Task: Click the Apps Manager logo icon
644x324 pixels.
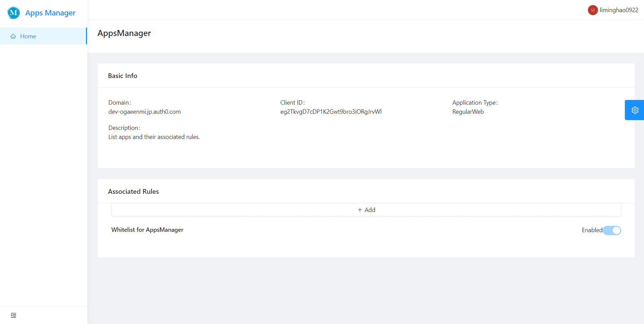Action: point(13,13)
